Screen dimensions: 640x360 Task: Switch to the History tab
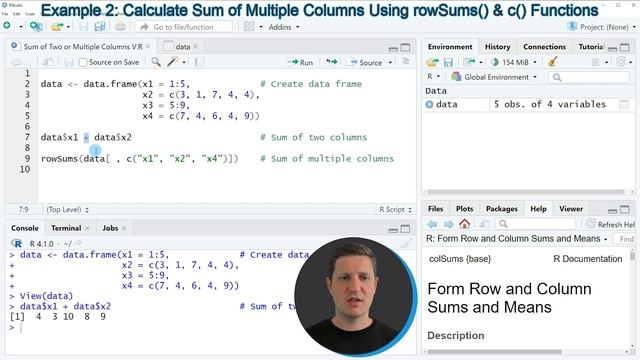point(497,47)
